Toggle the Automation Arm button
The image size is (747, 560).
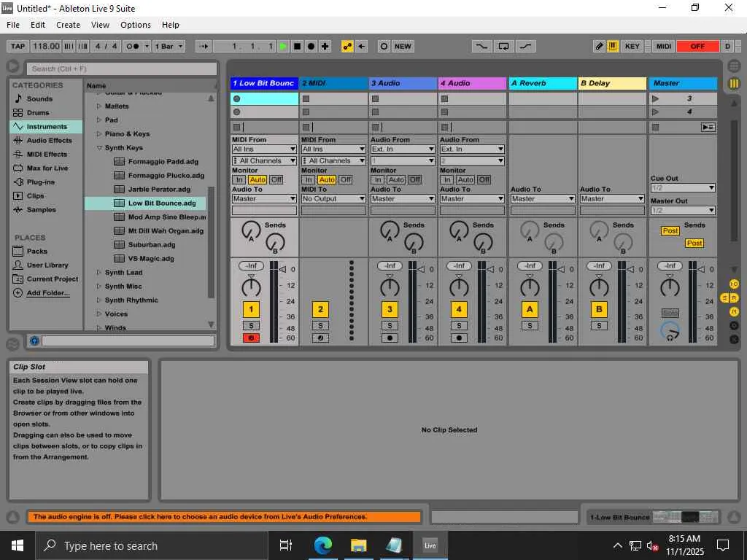click(x=347, y=46)
